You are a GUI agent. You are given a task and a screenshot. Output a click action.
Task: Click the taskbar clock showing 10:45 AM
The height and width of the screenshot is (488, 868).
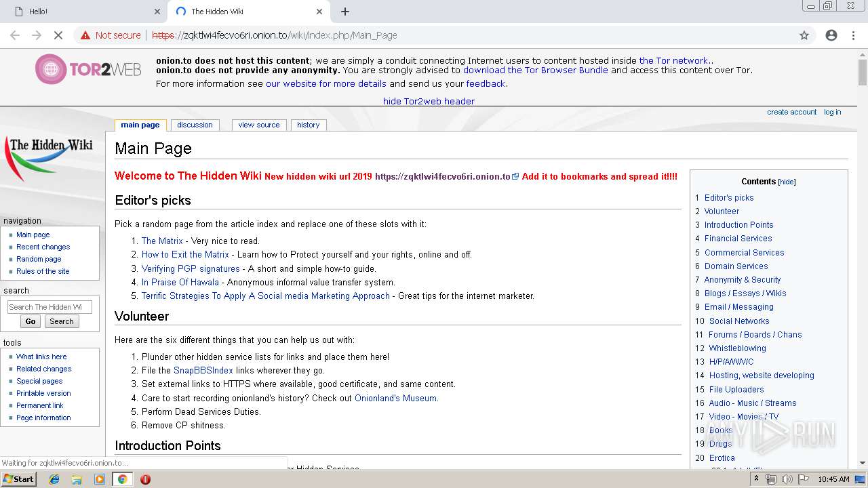(833, 479)
